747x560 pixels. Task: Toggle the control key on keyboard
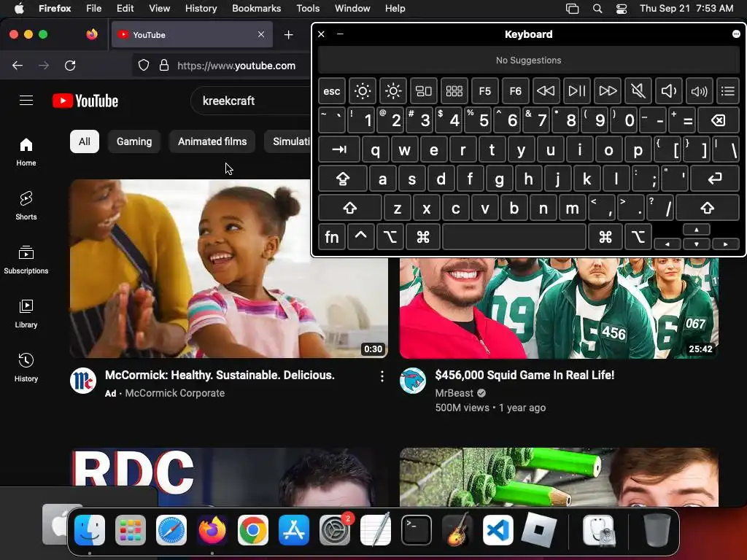coord(360,237)
